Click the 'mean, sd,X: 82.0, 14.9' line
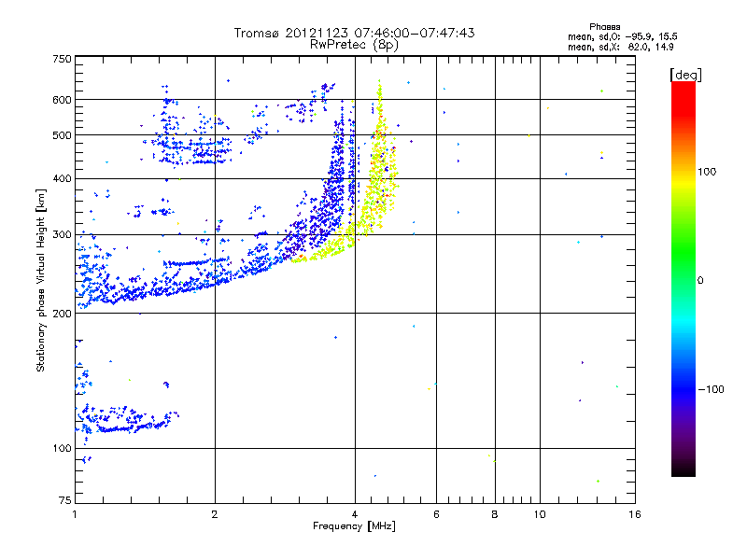Viewport: 747px width, 560px height. pyautogui.click(x=620, y=47)
